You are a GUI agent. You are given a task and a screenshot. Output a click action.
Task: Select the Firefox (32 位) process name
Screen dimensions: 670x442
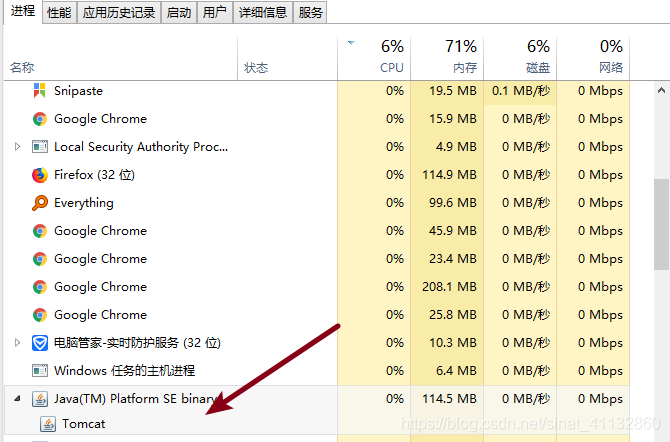94,175
